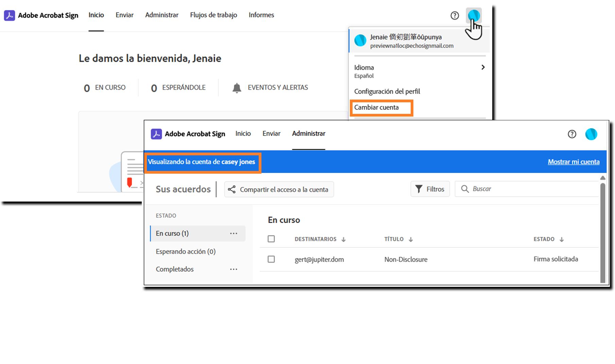Open the help icon in back window
Viewport: 615px width, 364px height.
point(455,15)
